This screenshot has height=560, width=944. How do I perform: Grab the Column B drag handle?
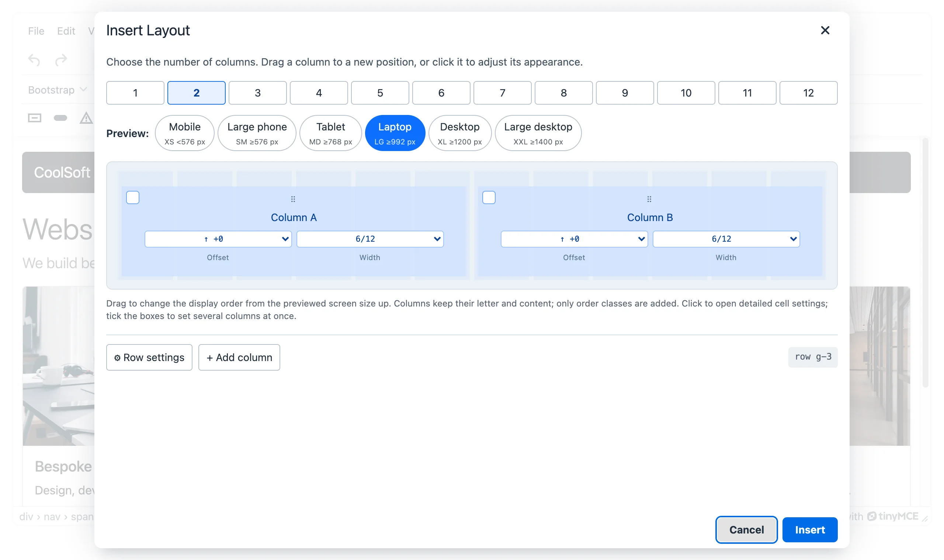(649, 199)
